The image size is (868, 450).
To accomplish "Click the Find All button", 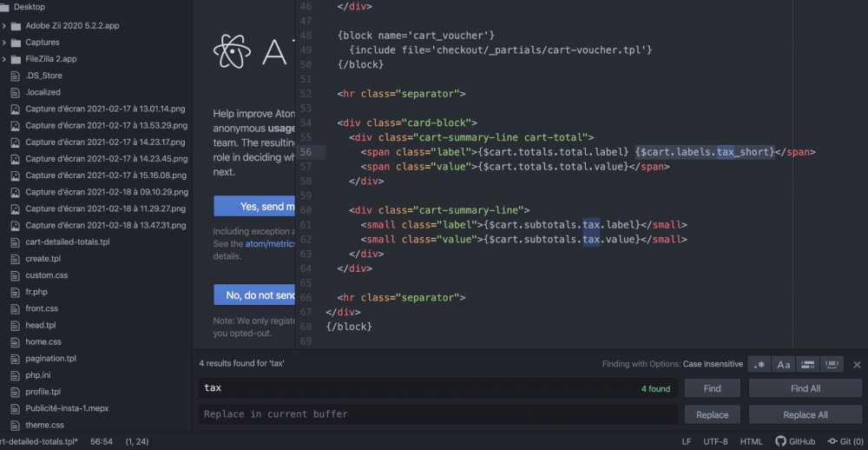I will click(x=806, y=388).
